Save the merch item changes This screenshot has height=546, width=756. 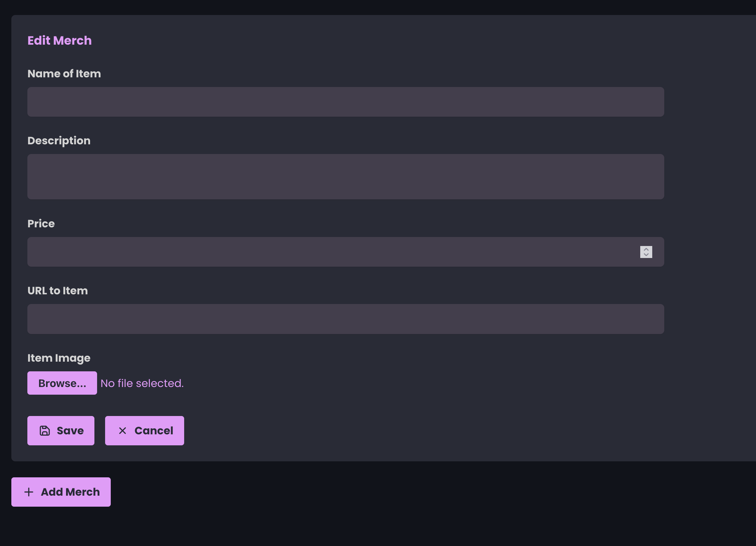[61, 430]
